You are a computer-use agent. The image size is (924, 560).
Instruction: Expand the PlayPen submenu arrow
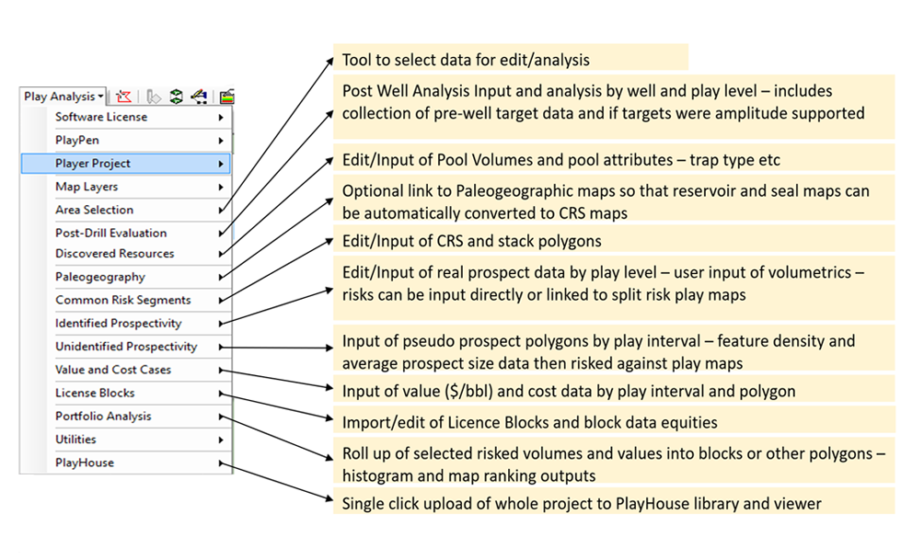point(220,141)
